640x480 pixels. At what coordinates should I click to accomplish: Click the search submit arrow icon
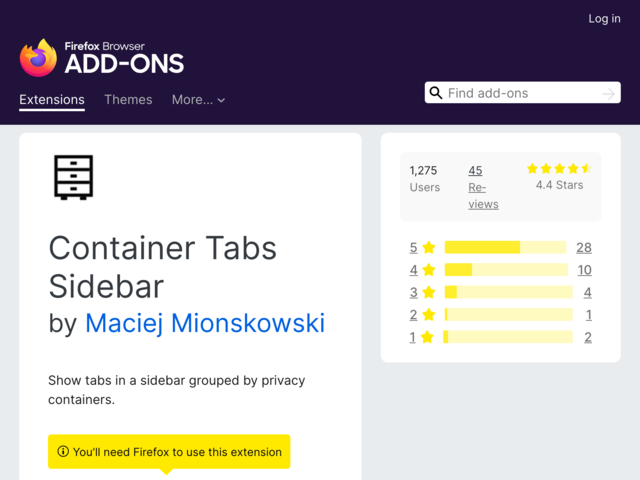point(608,93)
